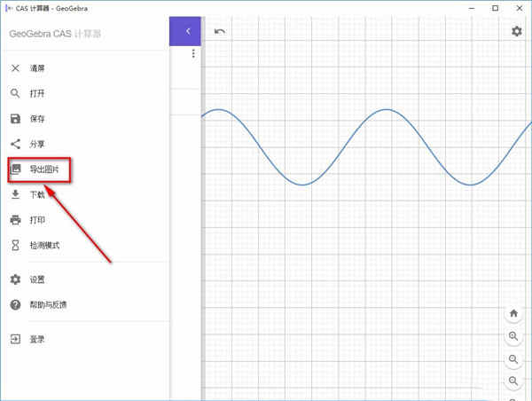Choose 打印 to print the view
This screenshot has height=401, width=532.
point(85,220)
